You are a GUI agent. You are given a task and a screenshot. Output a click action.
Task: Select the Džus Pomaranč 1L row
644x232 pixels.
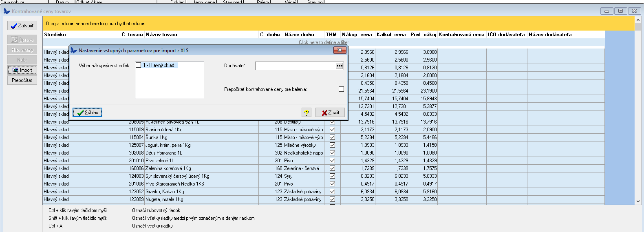tap(164, 153)
